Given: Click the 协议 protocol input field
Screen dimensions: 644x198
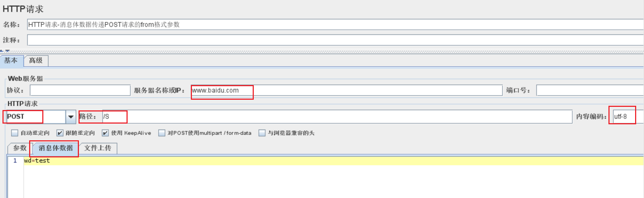Looking at the screenshot, I should coord(80,90).
